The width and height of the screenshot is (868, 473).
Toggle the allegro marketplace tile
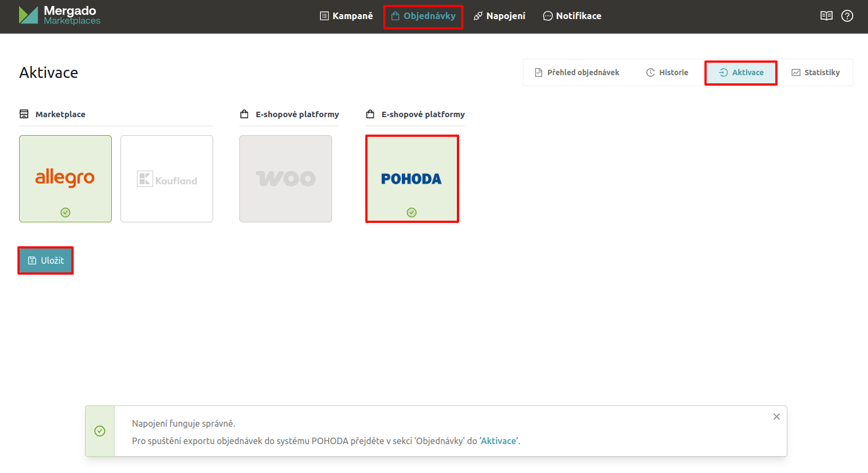(65, 178)
